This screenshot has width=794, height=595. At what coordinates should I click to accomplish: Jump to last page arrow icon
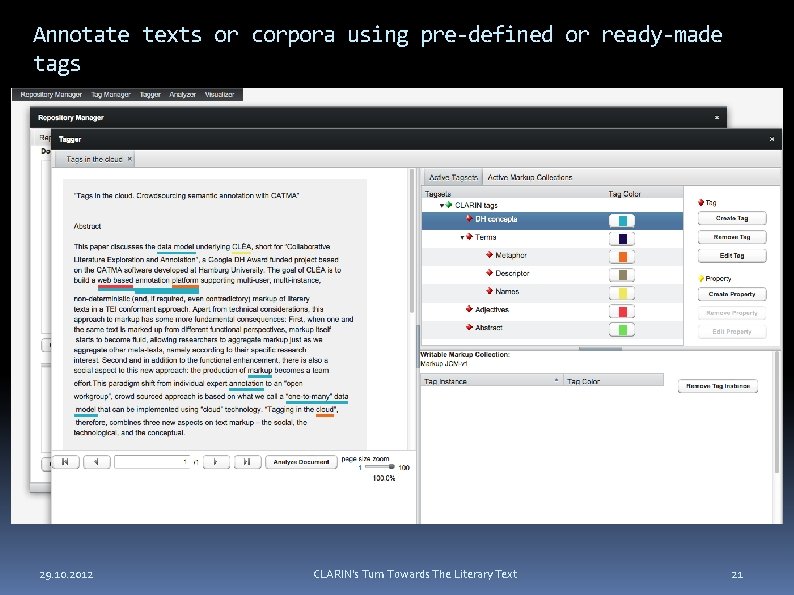(247, 462)
